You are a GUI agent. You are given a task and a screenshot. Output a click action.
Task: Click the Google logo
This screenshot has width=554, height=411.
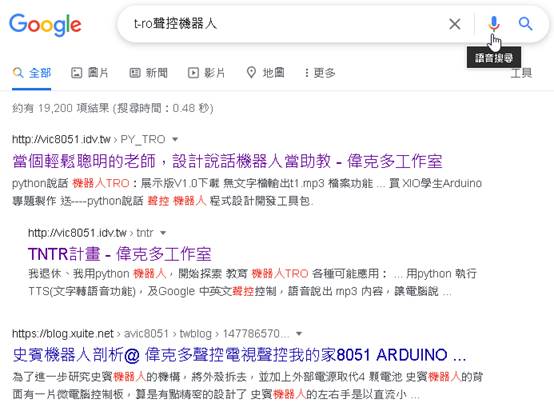(45, 25)
